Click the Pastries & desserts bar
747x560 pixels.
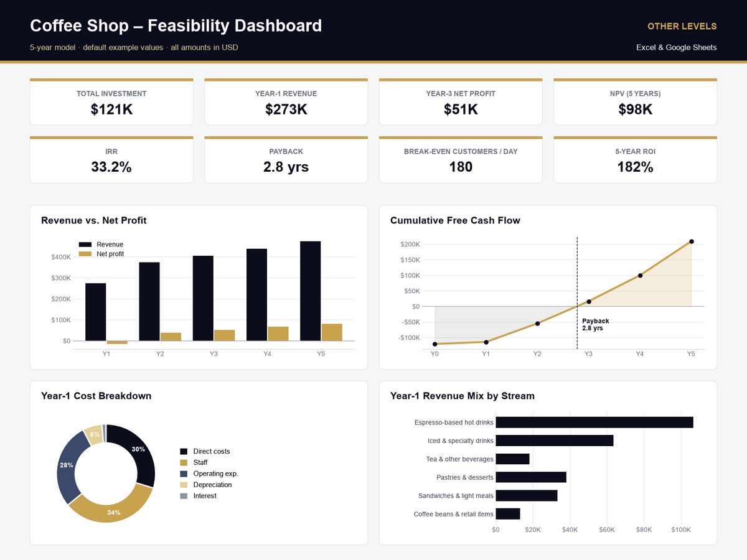click(x=531, y=477)
